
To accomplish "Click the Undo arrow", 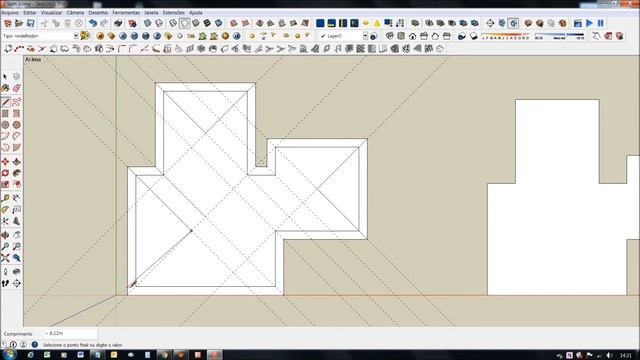I will tap(93, 23).
